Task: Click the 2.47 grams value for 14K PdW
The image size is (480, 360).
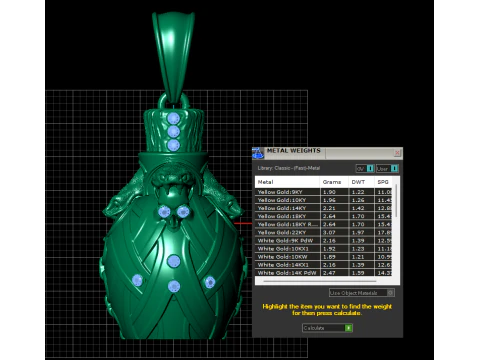Action: pyautogui.click(x=329, y=273)
